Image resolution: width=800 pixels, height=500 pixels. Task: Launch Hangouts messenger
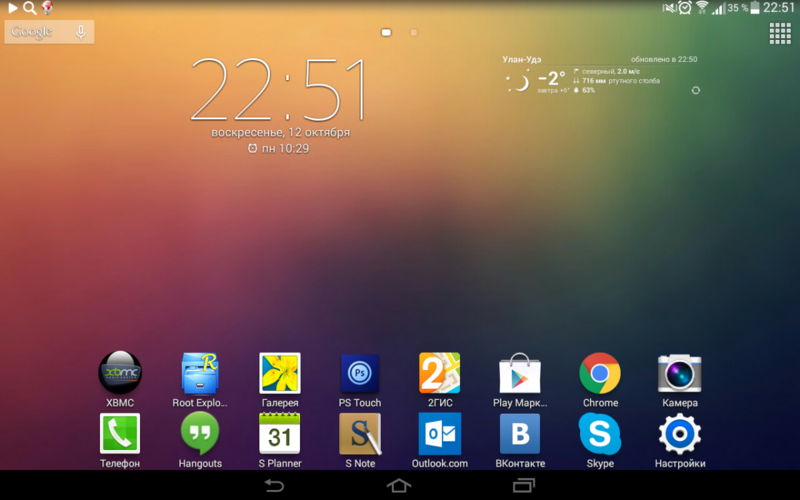[x=200, y=434]
